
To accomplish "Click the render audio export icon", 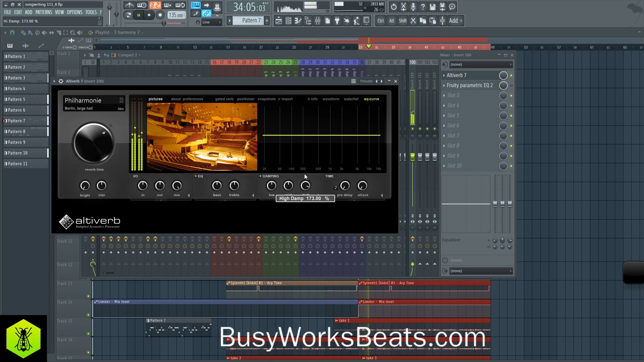I will pyautogui.click(x=442, y=7).
